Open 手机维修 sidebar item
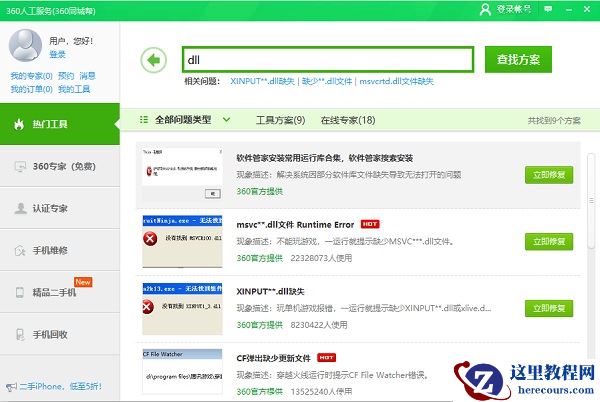600x402 pixels. [x=60, y=251]
